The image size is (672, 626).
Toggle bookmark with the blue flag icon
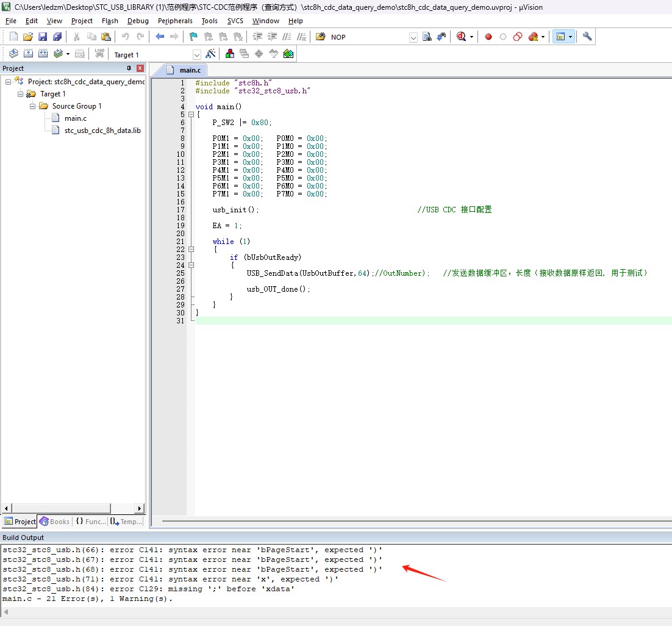(x=193, y=37)
